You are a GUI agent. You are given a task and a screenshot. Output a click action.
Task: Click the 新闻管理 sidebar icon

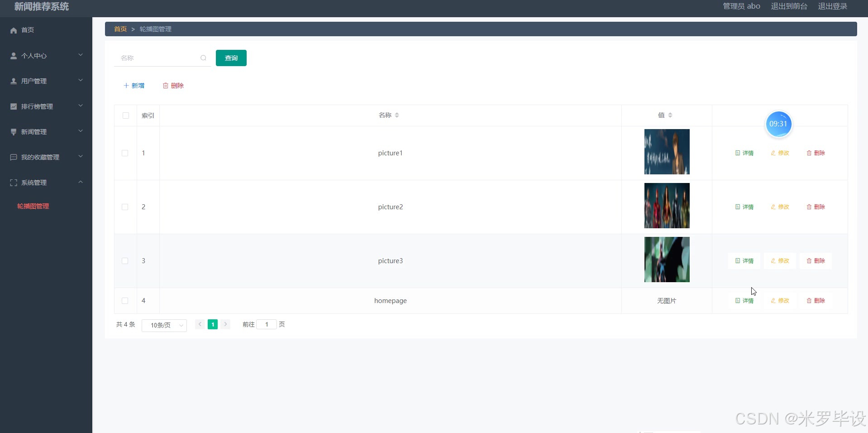(14, 132)
